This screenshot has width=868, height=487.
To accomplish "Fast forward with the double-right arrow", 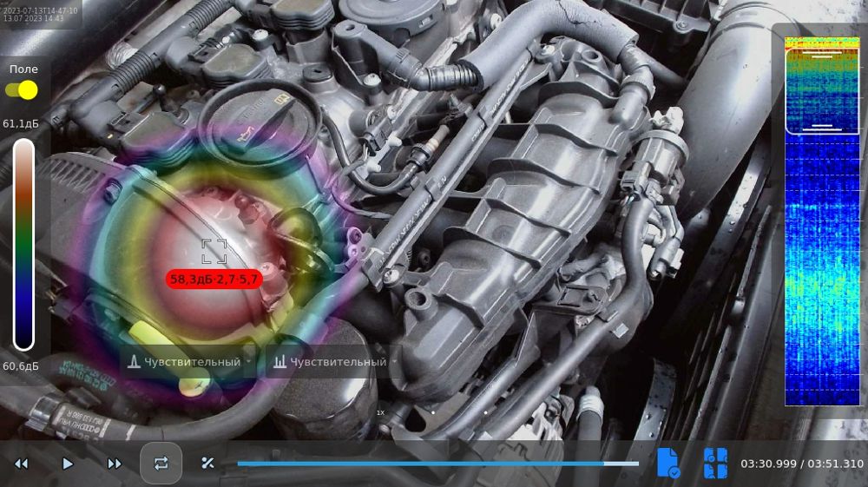I will coord(114,464).
